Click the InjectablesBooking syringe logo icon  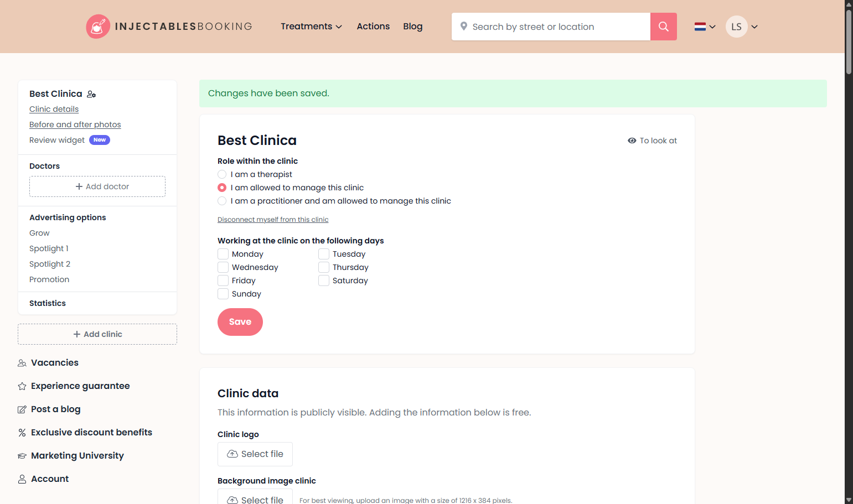pyautogui.click(x=98, y=27)
